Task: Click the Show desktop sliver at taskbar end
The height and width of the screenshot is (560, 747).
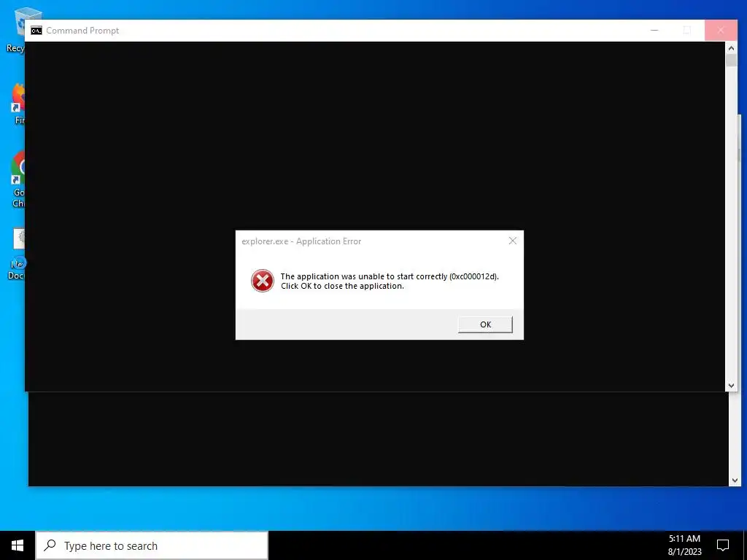Action: [x=745, y=545]
